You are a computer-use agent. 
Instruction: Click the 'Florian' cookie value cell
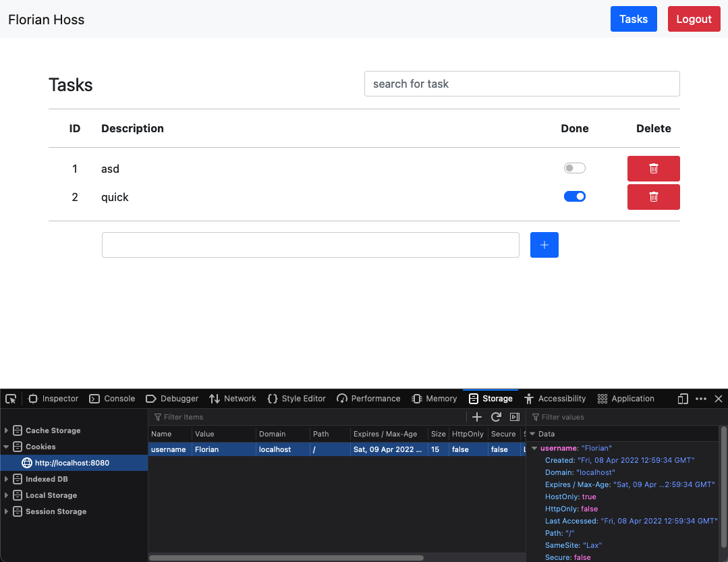click(x=224, y=449)
